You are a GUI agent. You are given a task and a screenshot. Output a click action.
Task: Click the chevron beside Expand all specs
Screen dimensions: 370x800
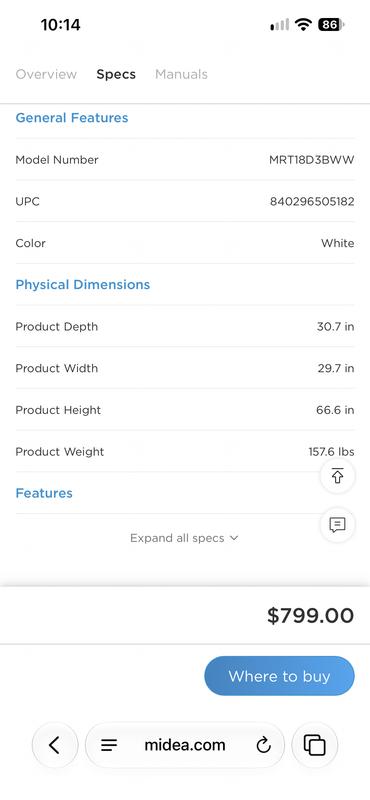click(234, 538)
